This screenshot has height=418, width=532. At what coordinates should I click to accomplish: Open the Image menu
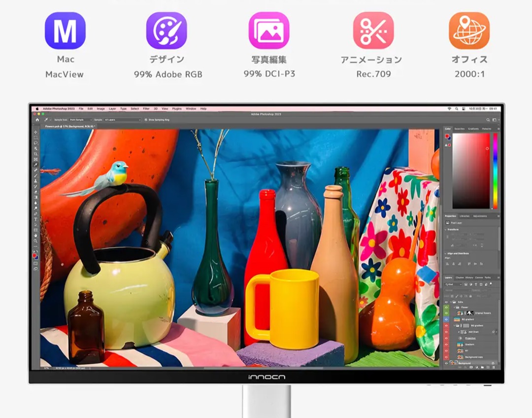click(x=101, y=108)
